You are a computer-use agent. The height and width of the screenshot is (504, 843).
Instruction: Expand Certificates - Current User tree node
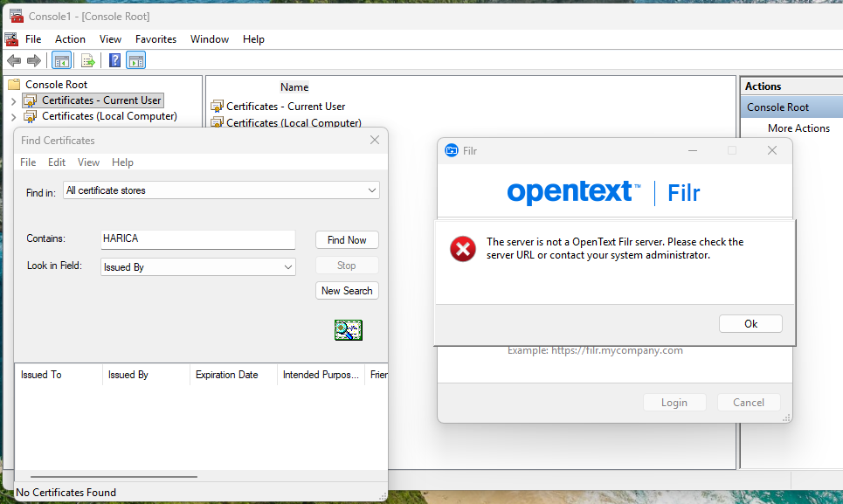pyautogui.click(x=13, y=100)
